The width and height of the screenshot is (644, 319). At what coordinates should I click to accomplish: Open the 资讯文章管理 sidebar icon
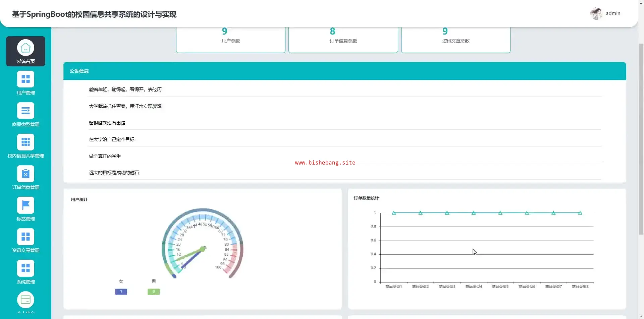tap(25, 237)
